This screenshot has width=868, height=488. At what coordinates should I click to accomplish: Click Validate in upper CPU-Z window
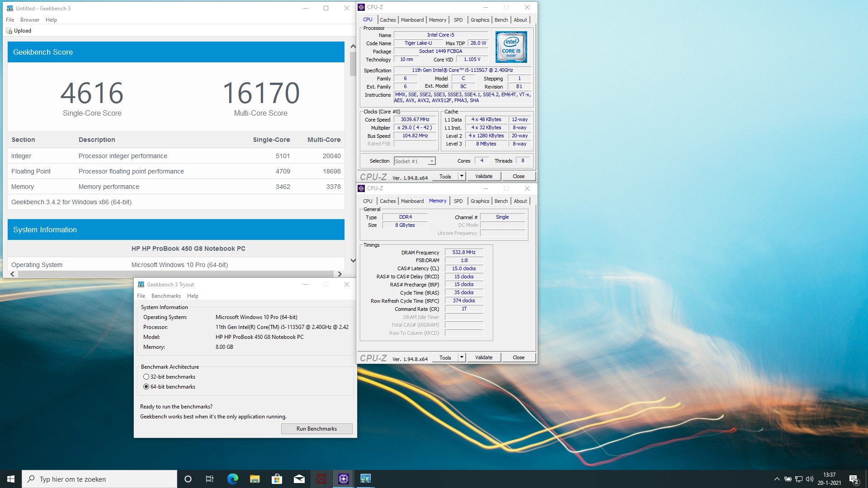[484, 176]
